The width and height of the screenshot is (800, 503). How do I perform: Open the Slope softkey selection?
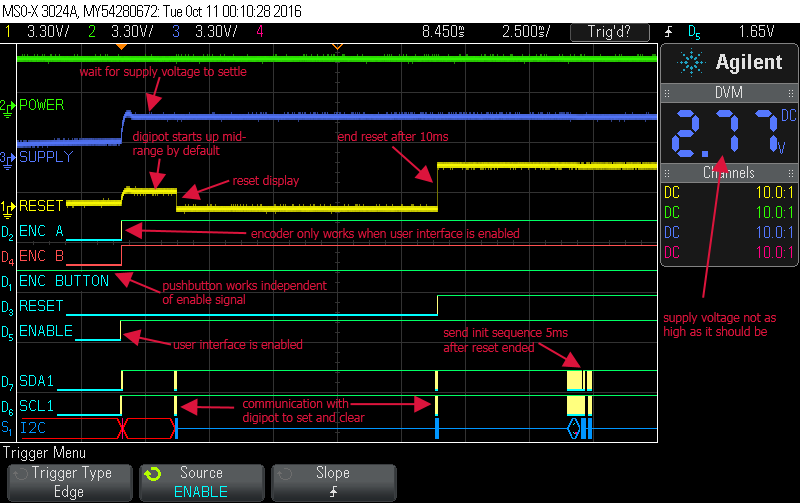tap(333, 482)
